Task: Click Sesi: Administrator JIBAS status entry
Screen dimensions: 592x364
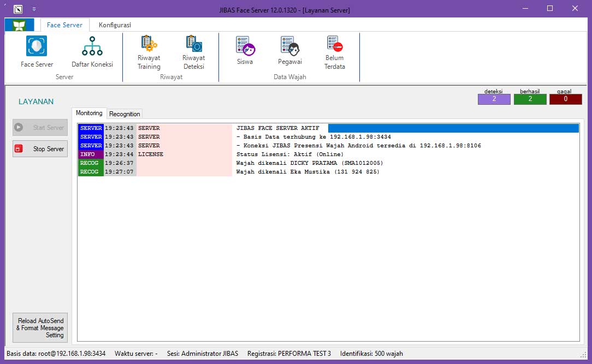Action: coord(203,354)
